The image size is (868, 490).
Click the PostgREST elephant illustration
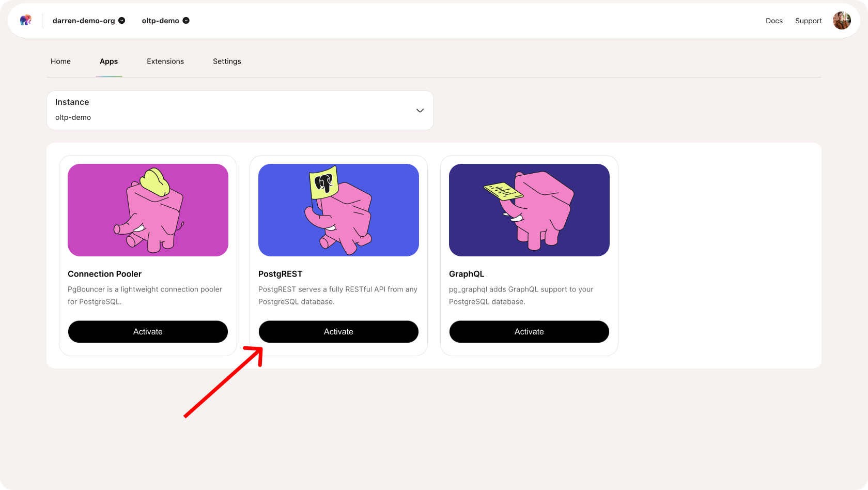tap(338, 210)
